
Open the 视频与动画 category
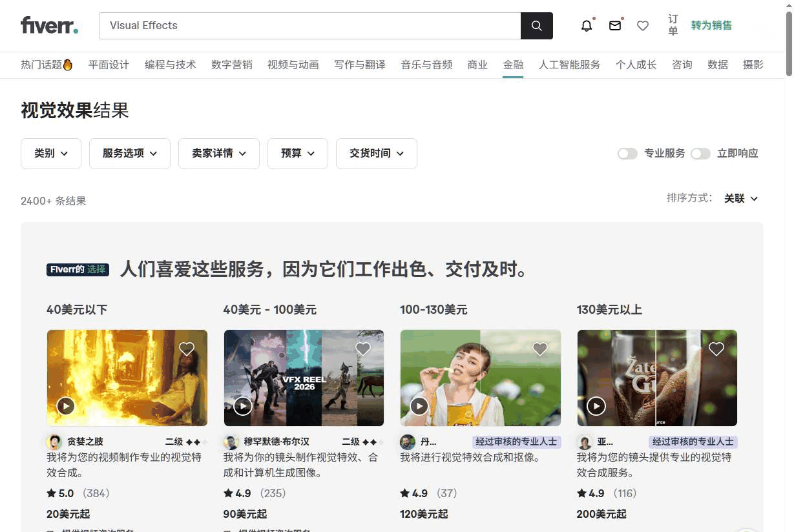(x=293, y=65)
